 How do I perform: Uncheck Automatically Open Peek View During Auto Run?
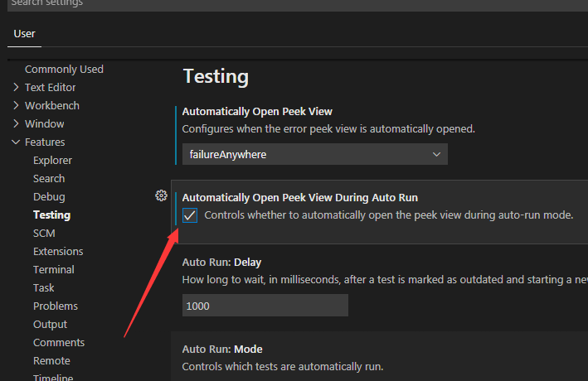[x=190, y=215]
